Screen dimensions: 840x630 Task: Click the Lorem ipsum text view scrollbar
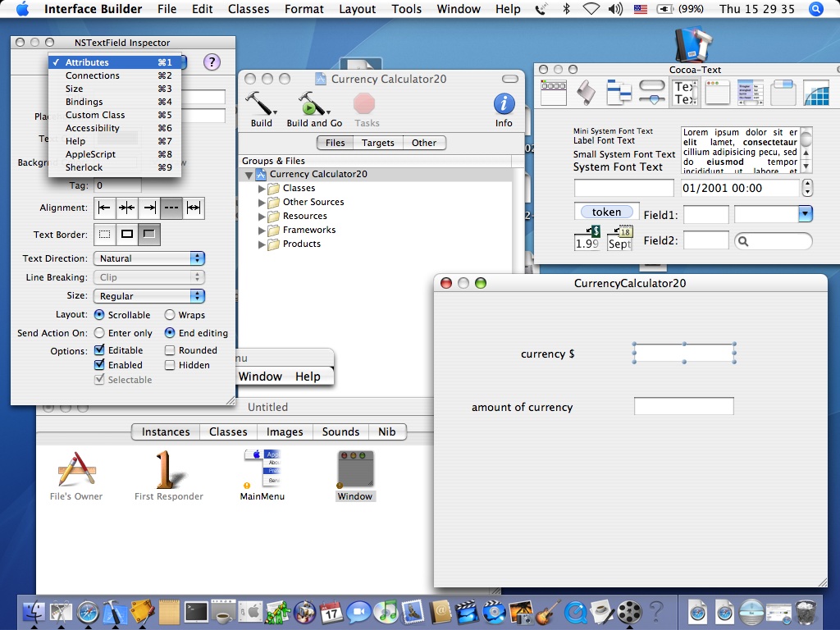806,149
